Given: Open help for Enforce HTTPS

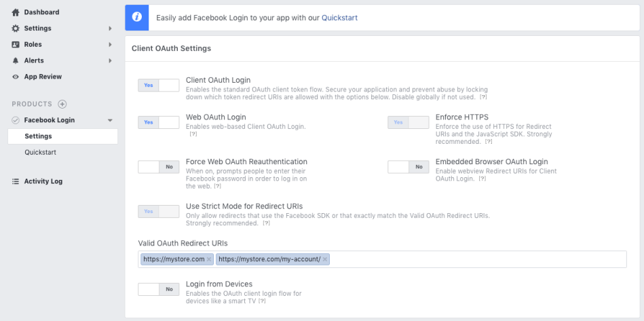Looking at the screenshot, I should pos(489,142).
